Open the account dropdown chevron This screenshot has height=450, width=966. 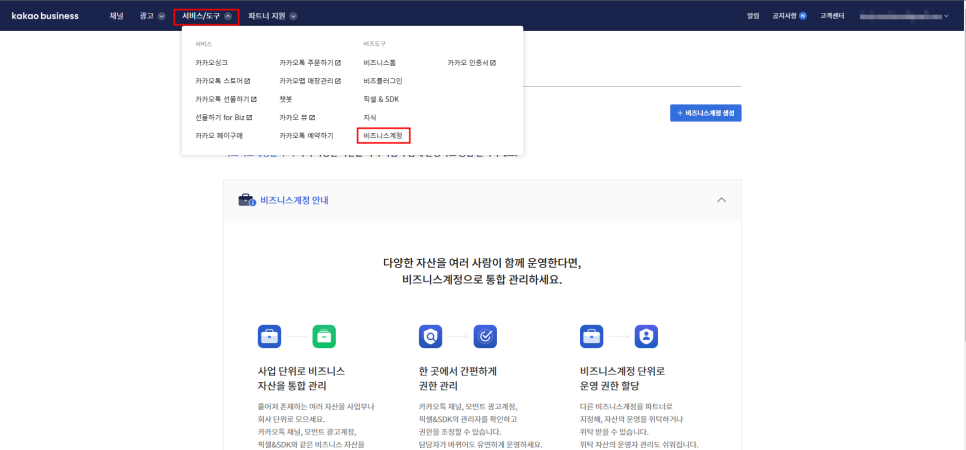coord(946,16)
